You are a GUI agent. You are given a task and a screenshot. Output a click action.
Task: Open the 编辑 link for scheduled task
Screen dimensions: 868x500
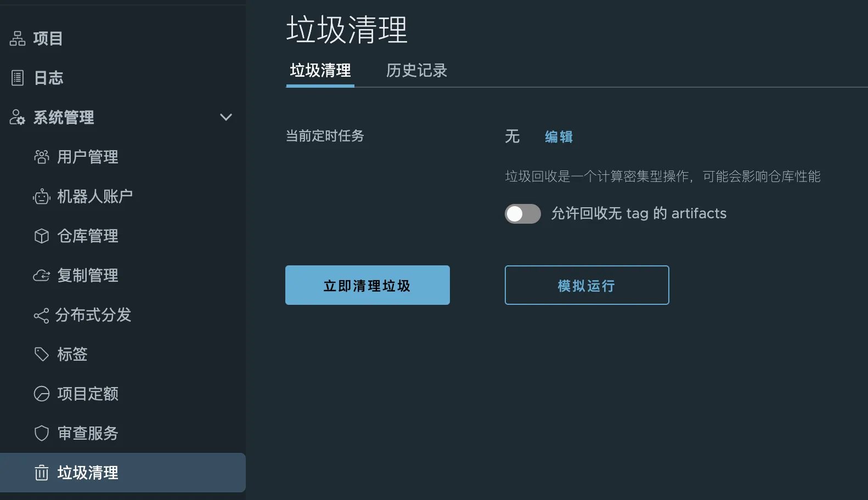click(559, 137)
